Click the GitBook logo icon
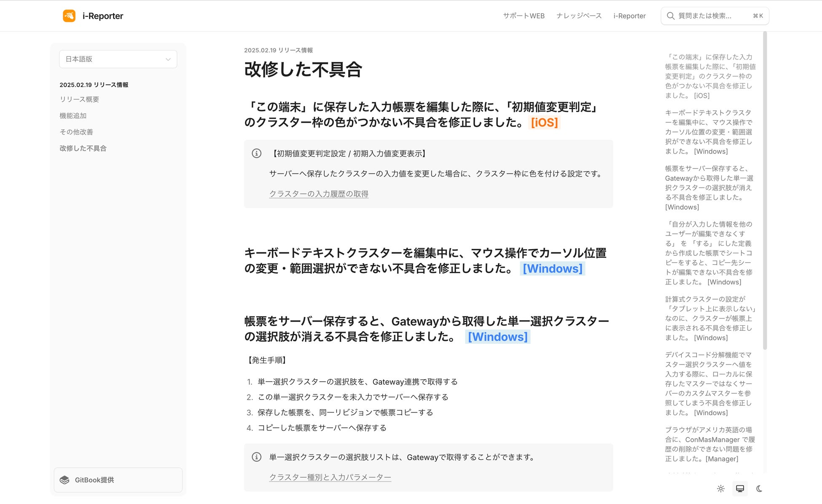 coord(64,480)
